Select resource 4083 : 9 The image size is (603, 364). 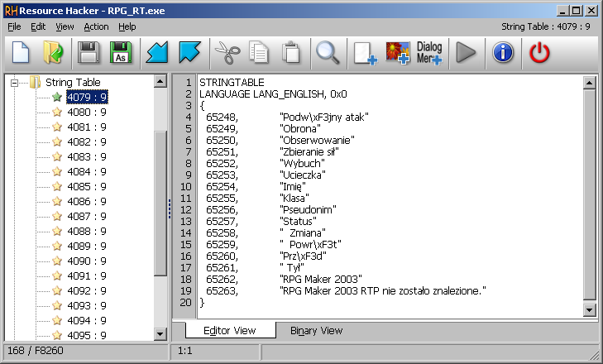[87, 157]
